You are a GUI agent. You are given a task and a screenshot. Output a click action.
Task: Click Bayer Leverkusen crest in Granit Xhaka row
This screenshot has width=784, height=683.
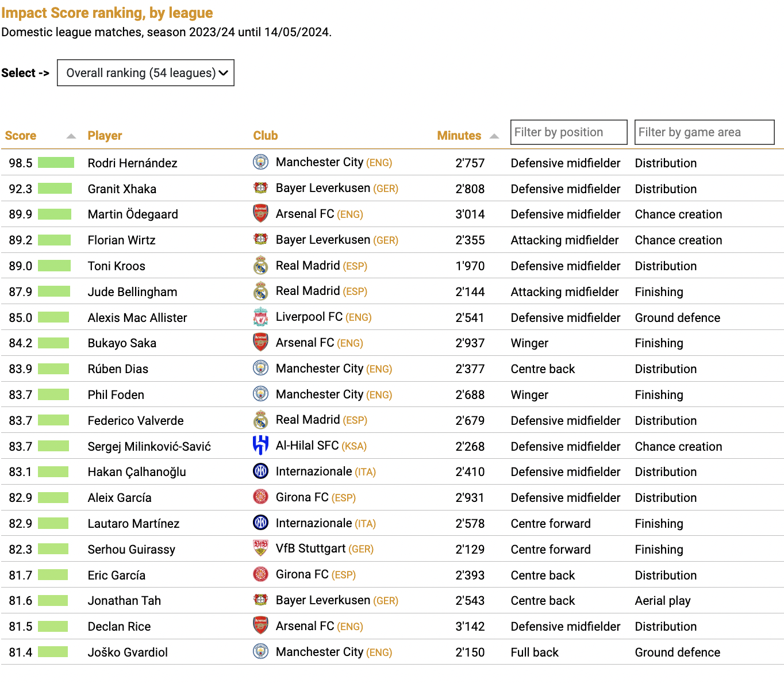click(x=261, y=188)
